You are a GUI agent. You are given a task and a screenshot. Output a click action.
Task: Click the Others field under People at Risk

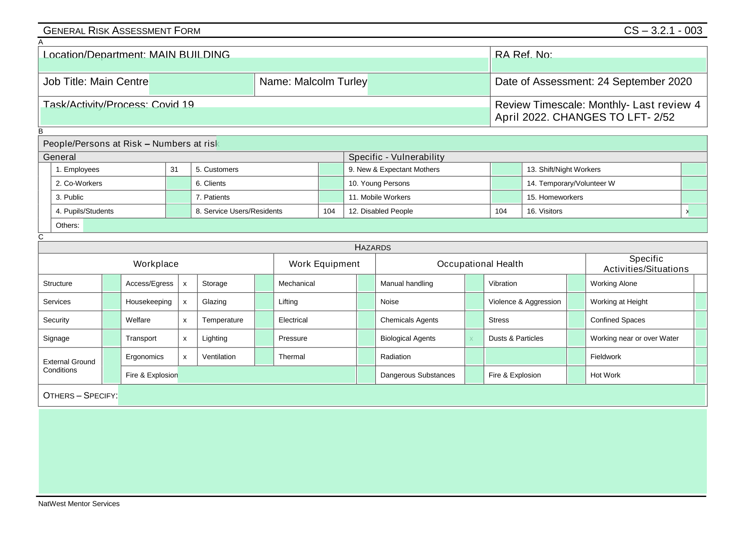[395, 225]
